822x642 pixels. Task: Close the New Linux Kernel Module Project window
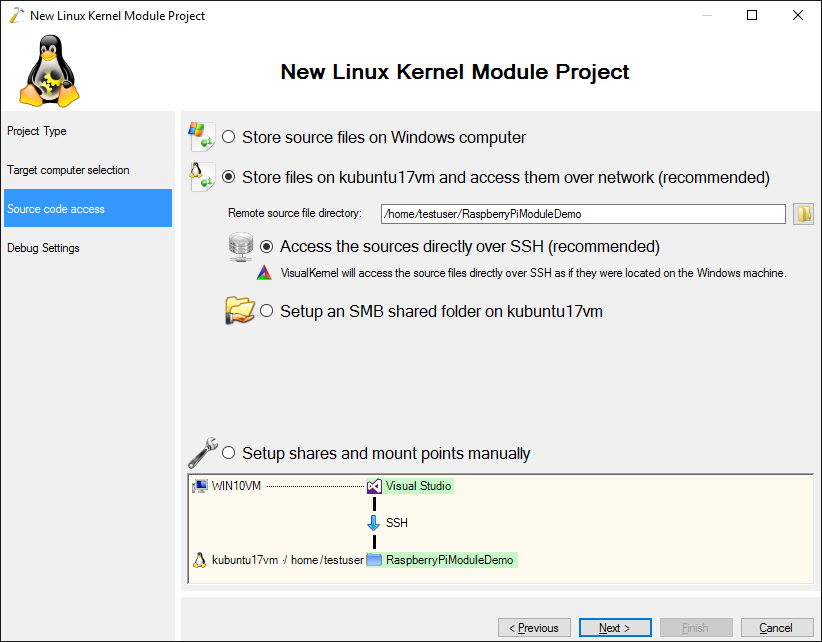(x=798, y=15)
